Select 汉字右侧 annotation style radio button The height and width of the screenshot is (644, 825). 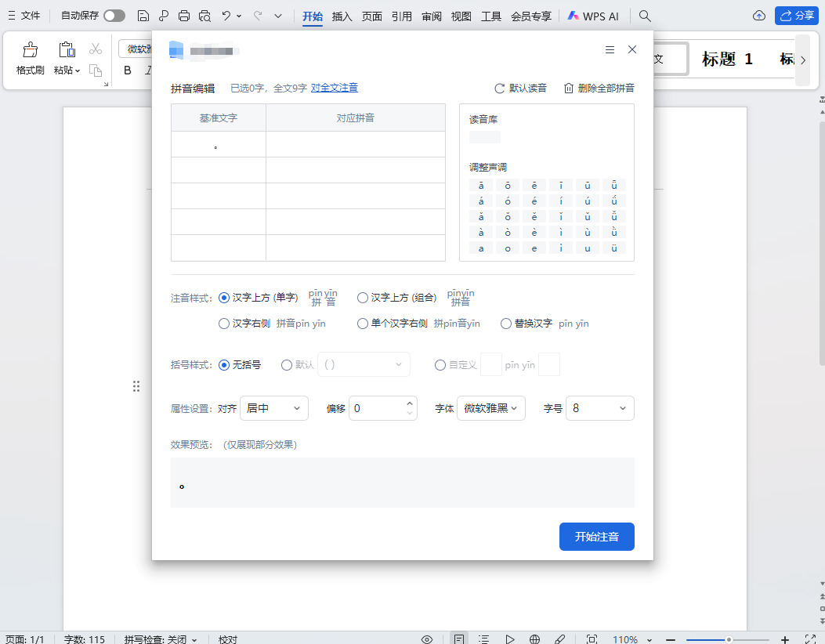(224, 324)
